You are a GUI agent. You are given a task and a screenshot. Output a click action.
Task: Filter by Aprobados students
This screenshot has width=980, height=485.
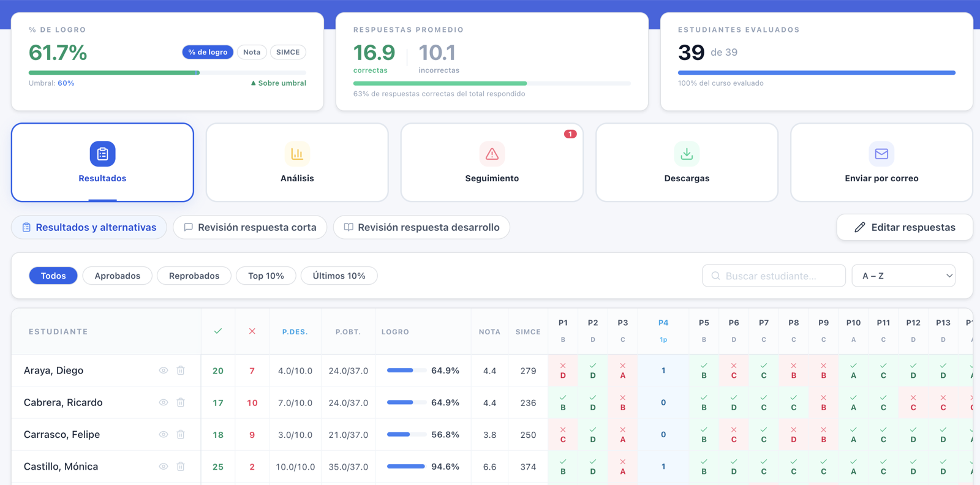click(118, 276)
